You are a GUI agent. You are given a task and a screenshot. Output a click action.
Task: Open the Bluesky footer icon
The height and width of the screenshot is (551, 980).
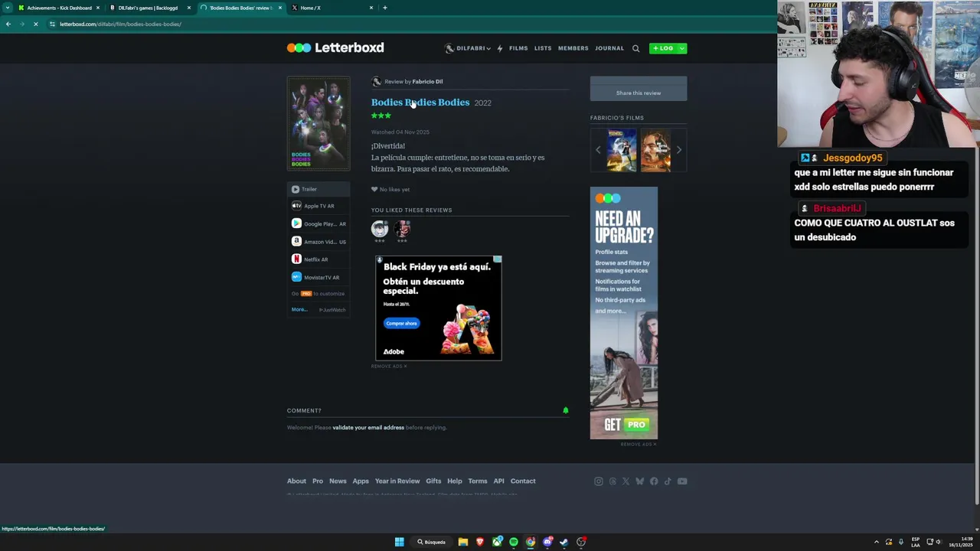639,481
